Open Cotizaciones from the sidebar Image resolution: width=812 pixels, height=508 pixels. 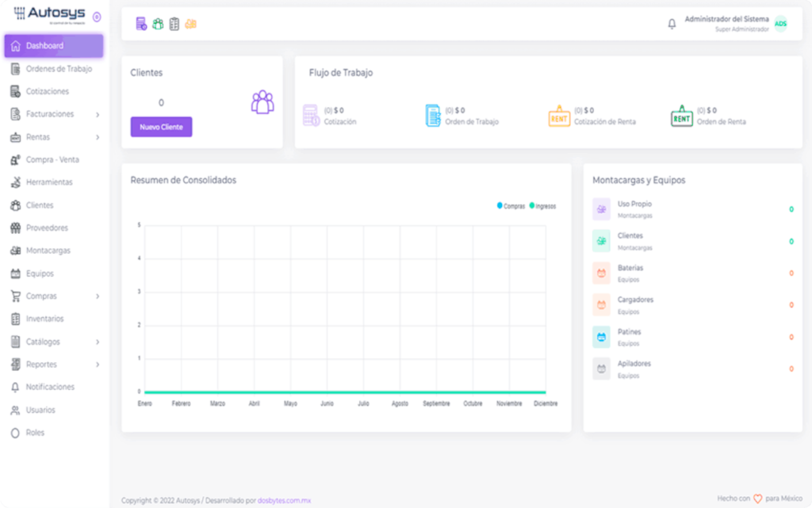pos(54,92)
